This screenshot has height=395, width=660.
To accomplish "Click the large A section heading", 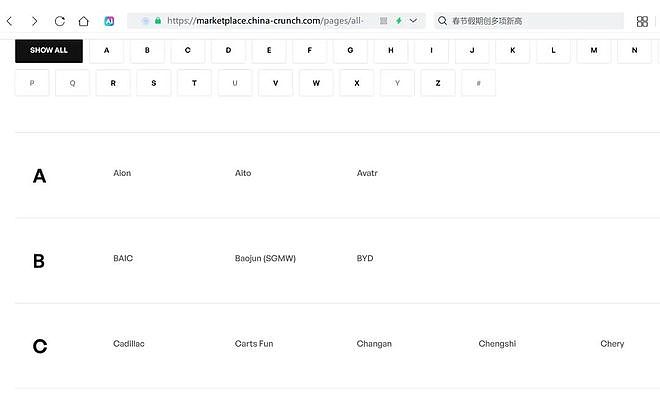I will click(40, 176).
